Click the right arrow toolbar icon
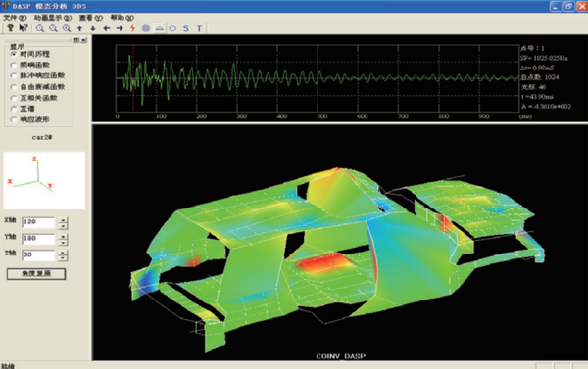This screenshot has width=588, height=369. (x=120, y=28)
